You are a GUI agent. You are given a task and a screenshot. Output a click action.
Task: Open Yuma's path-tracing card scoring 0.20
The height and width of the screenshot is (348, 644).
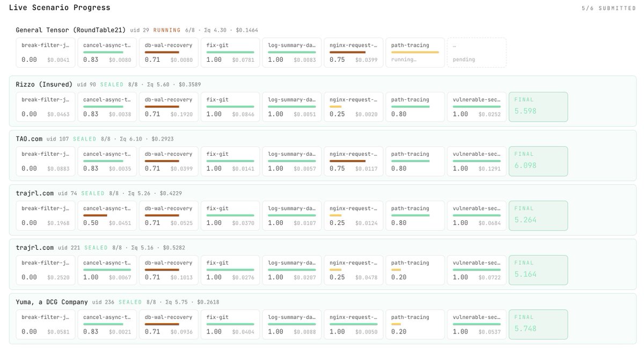[415, 324]
